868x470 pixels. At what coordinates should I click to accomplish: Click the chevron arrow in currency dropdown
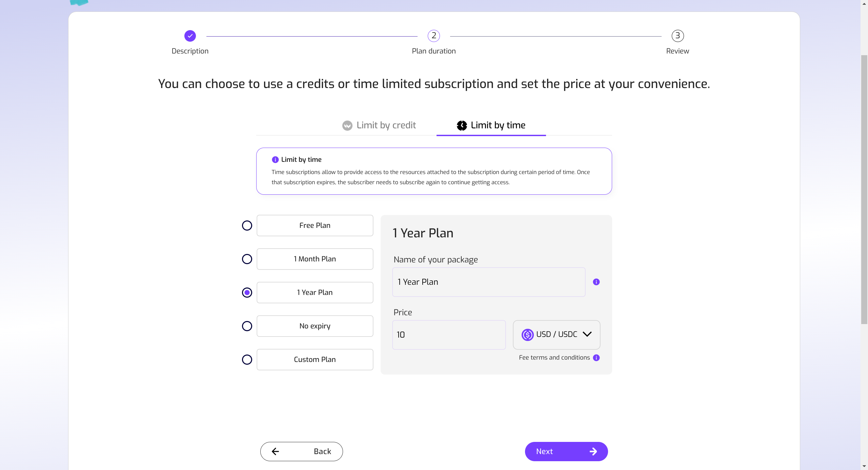pos(587,334)
